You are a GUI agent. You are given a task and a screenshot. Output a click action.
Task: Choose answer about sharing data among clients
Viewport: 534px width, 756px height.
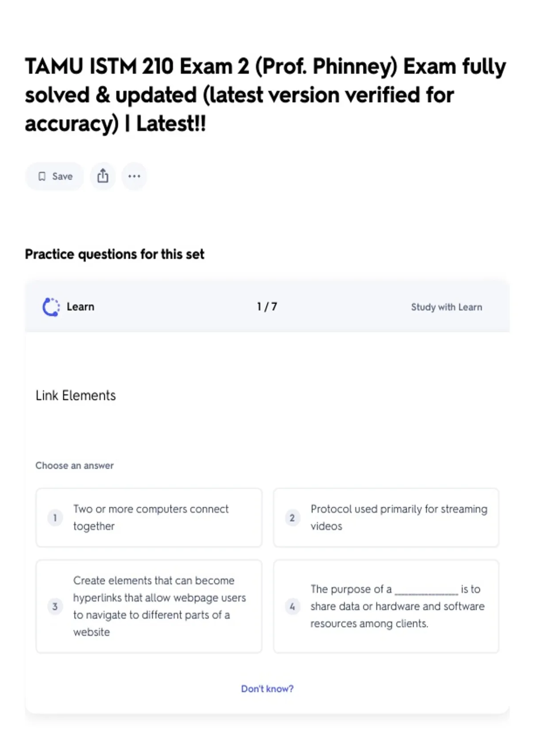tap(386, 606)
